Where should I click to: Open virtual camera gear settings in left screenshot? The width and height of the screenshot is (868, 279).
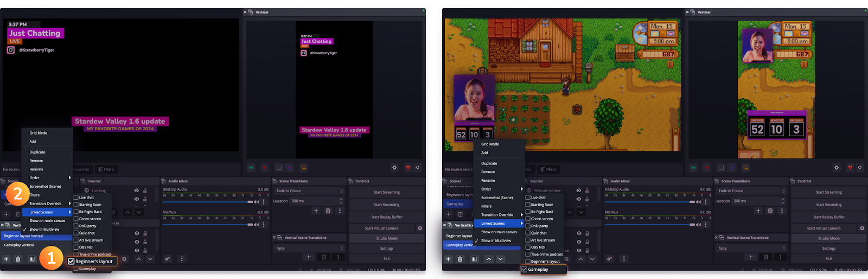420,229
